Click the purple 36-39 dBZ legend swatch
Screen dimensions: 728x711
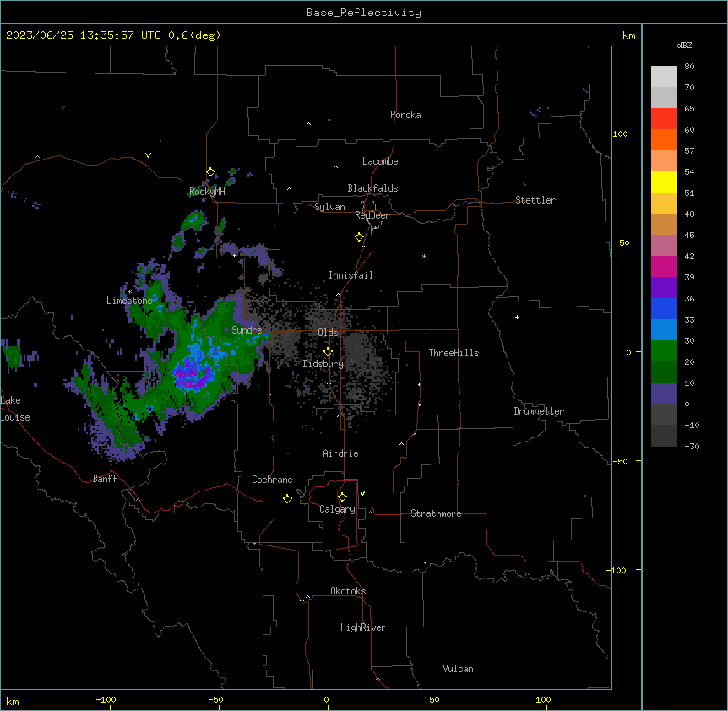tap(664, 287)
